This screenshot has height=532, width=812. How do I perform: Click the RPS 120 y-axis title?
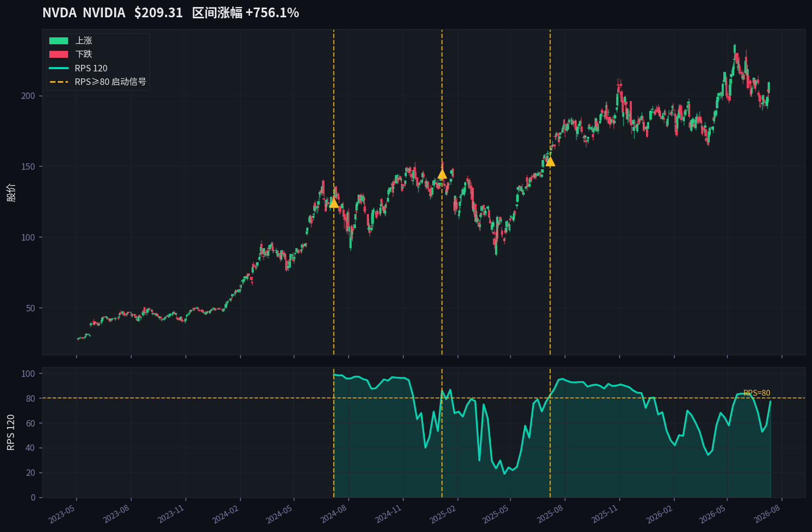(x=11, y=433)
